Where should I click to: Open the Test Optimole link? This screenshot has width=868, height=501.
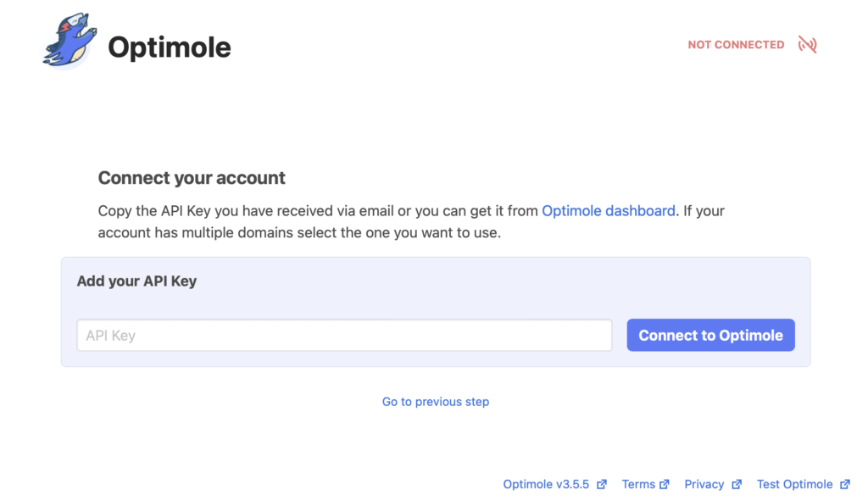tap(794, 484)
